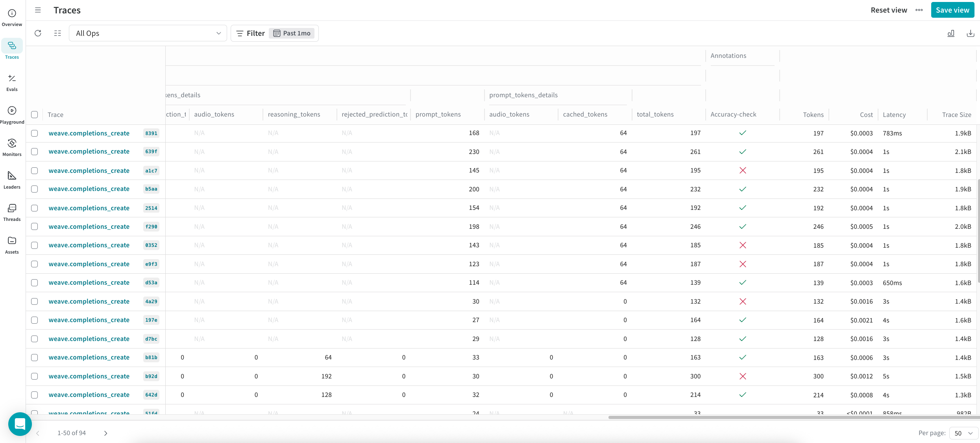980x443 pixels.
Task: Click the 1-50 of 94 pagination text
Action: (x=72, y=433)
